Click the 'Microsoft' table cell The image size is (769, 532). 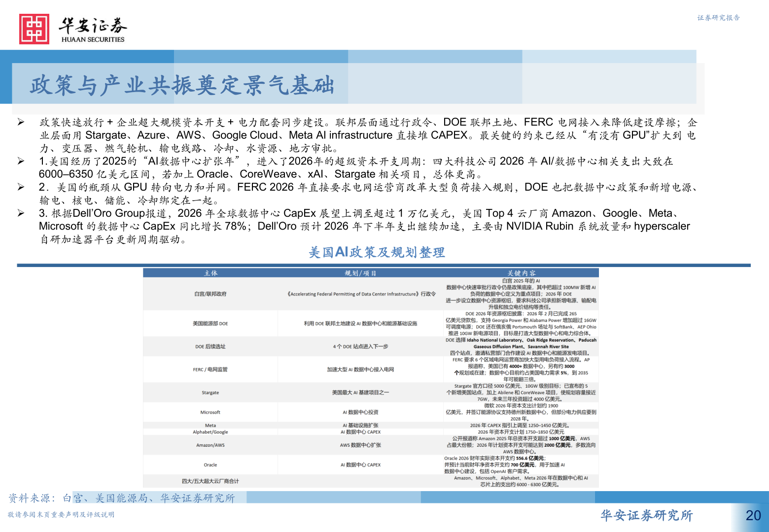pos(210,412)
